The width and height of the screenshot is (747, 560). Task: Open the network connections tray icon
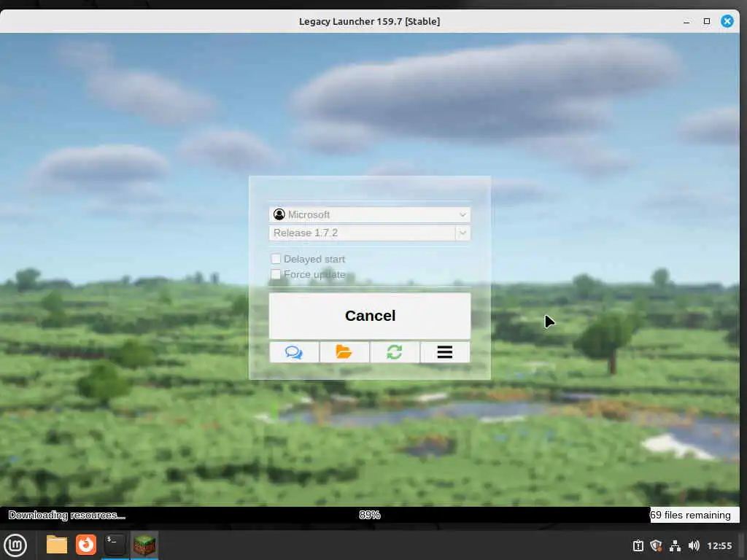pyautogui.click(x=675, y=545)
